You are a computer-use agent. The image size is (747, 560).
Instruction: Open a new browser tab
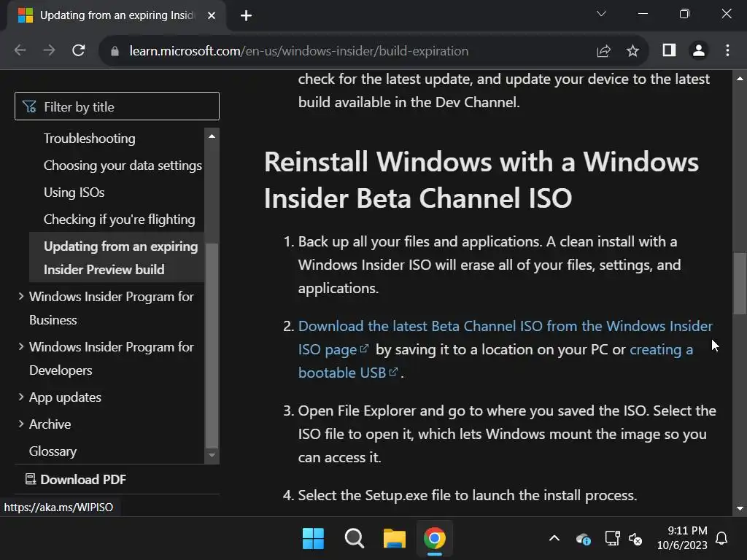click(246, 16)
